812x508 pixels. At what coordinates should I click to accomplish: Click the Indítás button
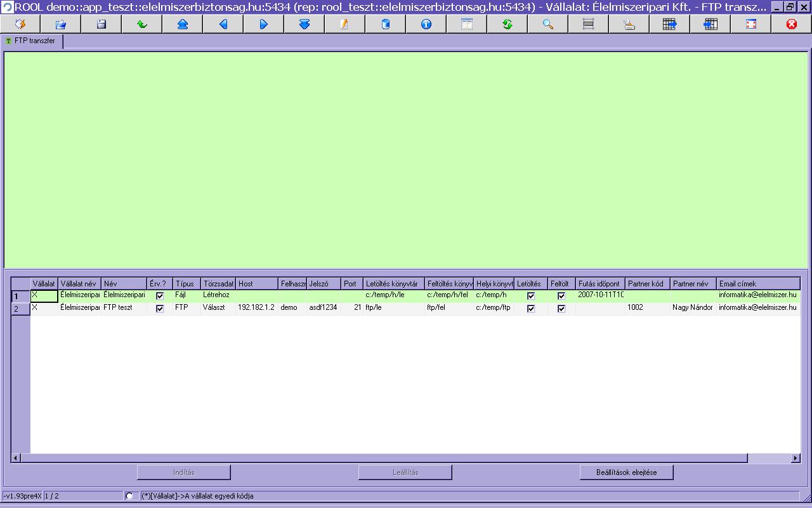[x=184, y=472]
